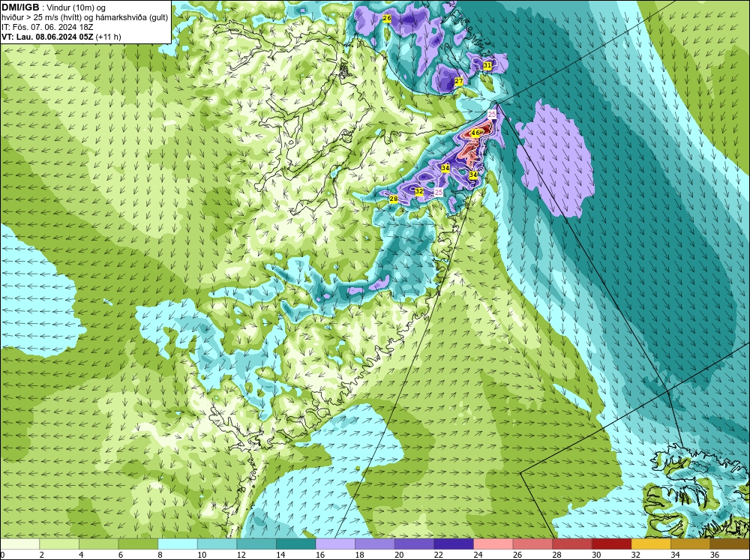
Task: Click the legend scale number 30
Action: tap(596, 555)
